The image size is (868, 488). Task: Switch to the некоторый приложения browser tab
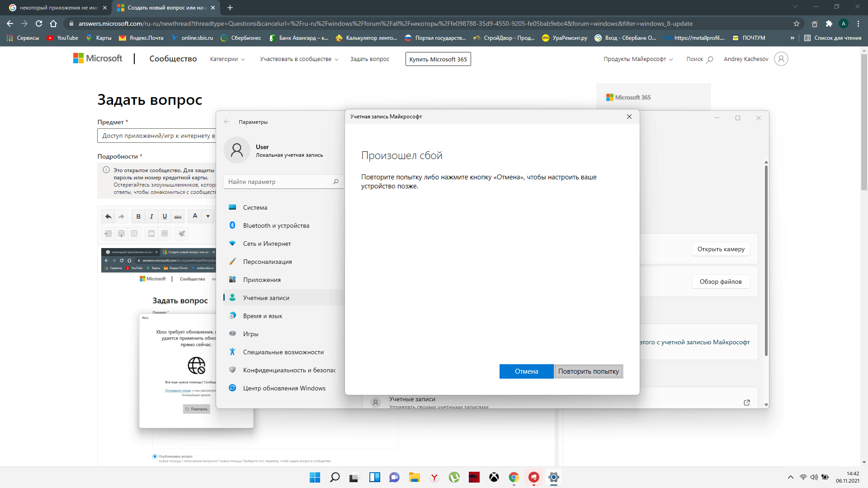[58, 8]
